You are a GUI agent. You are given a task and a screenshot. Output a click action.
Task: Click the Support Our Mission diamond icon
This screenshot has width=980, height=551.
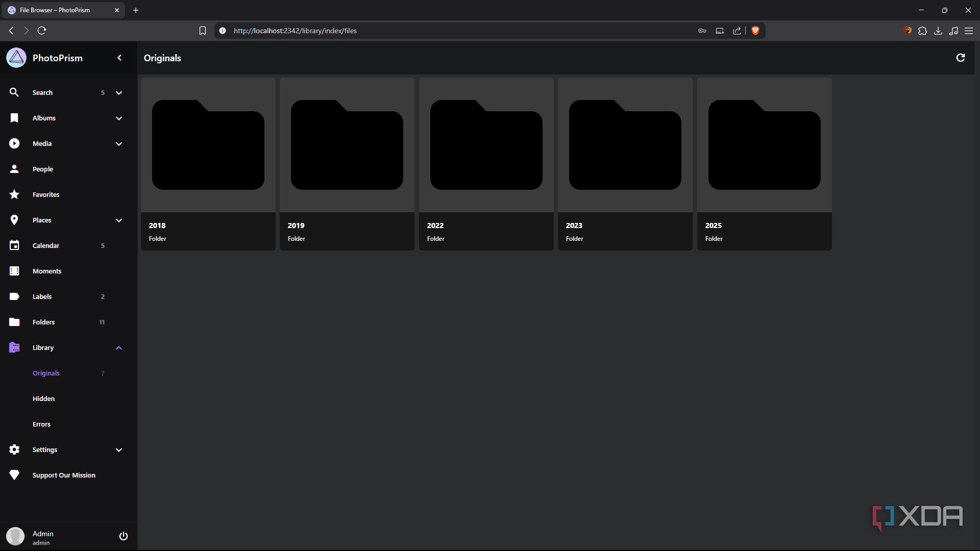click(x=14, y=475)
